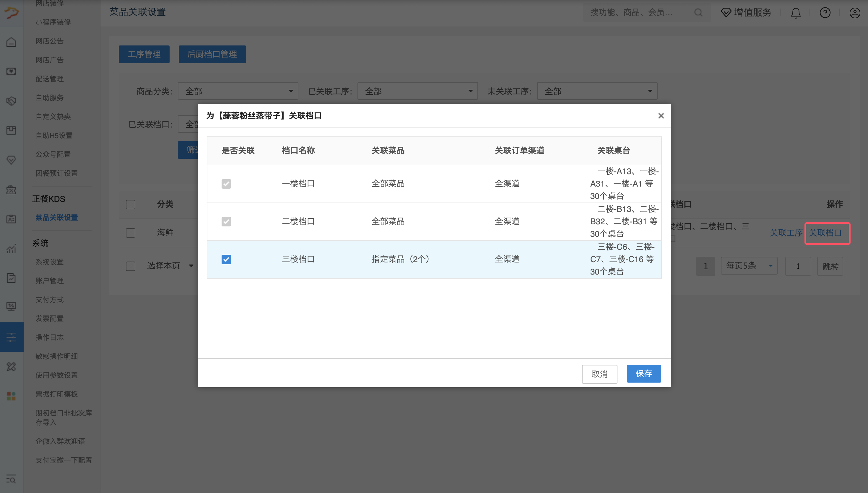Viewport: 868px width, 493px height.
Task: Open 发票配置 menu item
Action: coord(49,318)
